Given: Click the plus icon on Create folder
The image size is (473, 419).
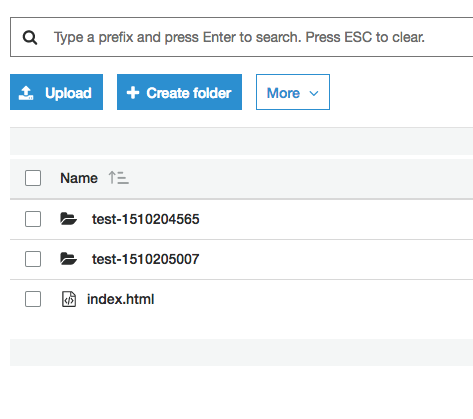Looking at the screenshot, I should (x=133, y=93).
